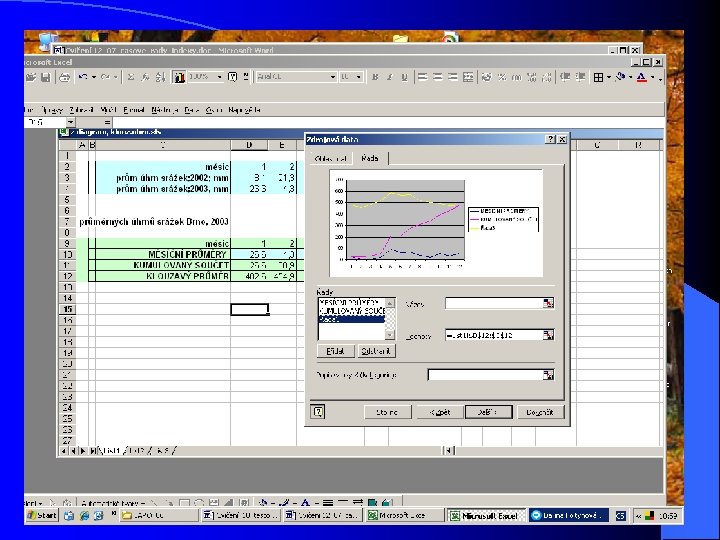Open the Undo history dropdown arrow
The image size is (720, 540).
tap(94, 77)
